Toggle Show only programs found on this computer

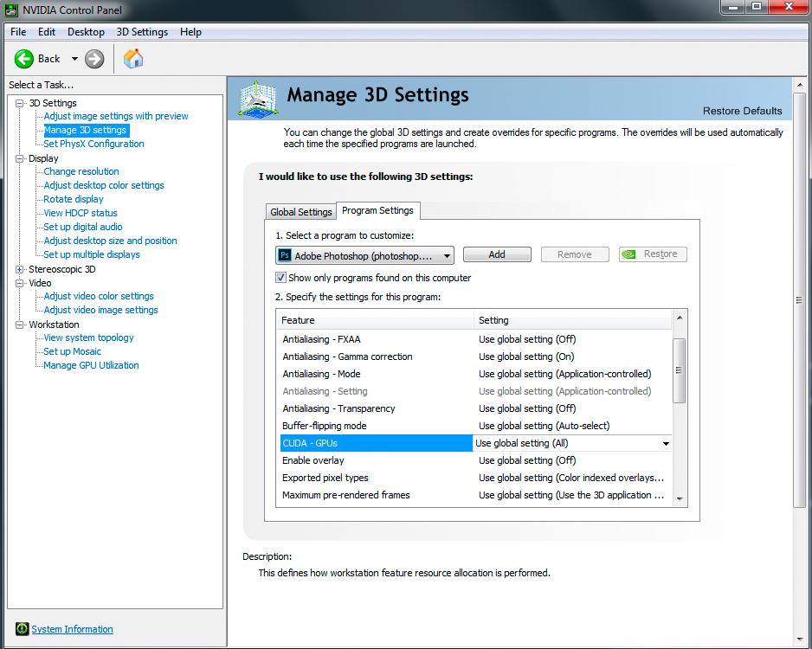coord(280,278)
